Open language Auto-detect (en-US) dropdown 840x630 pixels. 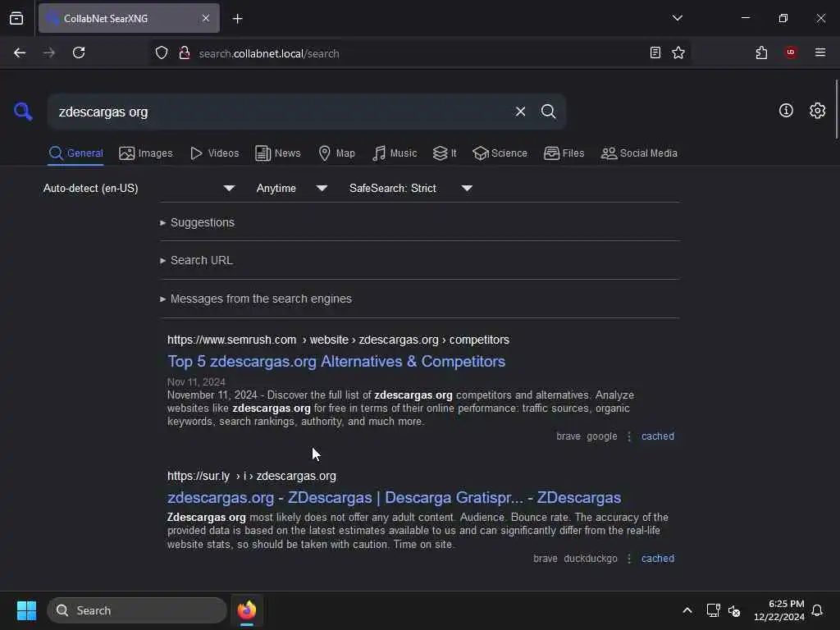[x=139, y=188]
